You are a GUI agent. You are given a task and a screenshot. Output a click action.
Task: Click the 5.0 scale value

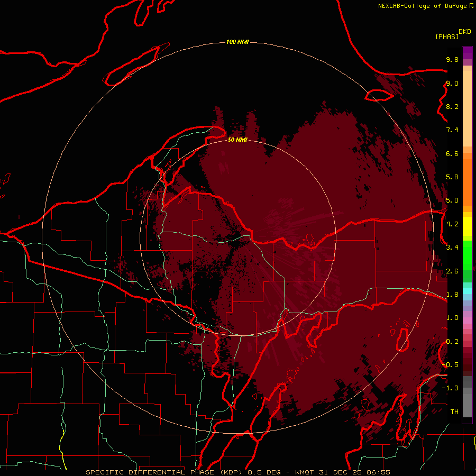point(452,200)
